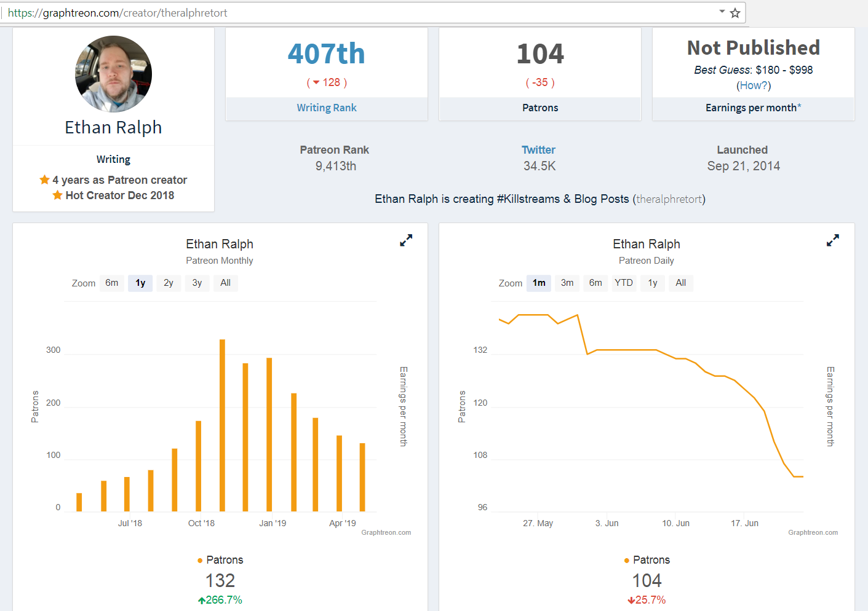This screenshot has width=868, height=611.
Task: Click the How? earnings guess link
Action: pyautogui.click(x=754, y=85)
